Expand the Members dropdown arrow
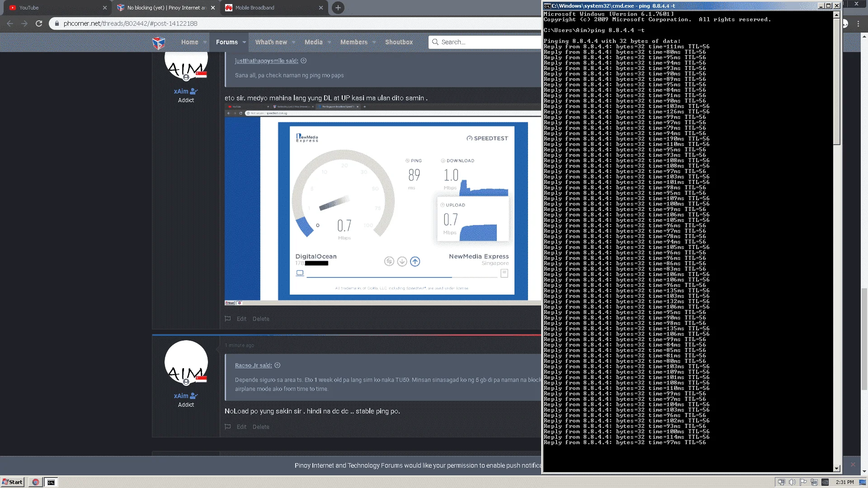Screen dimensions: 868x488 tap(374, 42)
